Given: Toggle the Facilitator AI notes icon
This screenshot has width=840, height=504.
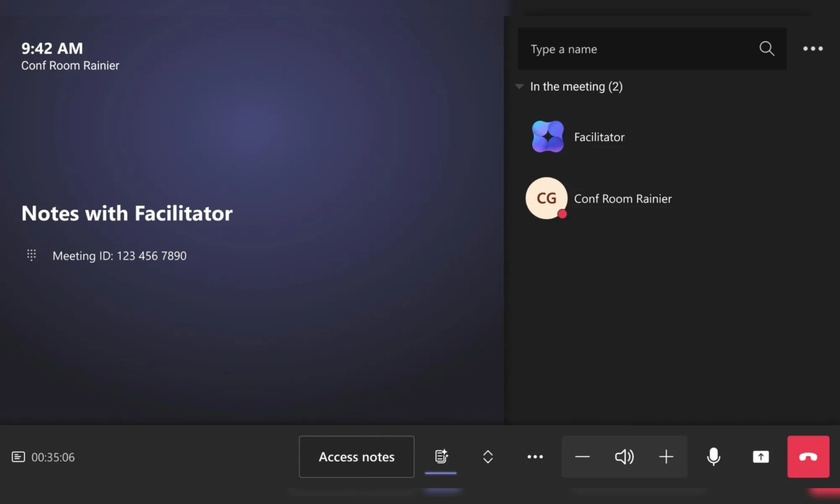Looking at the screenshot, I should (x=441, y=457).
